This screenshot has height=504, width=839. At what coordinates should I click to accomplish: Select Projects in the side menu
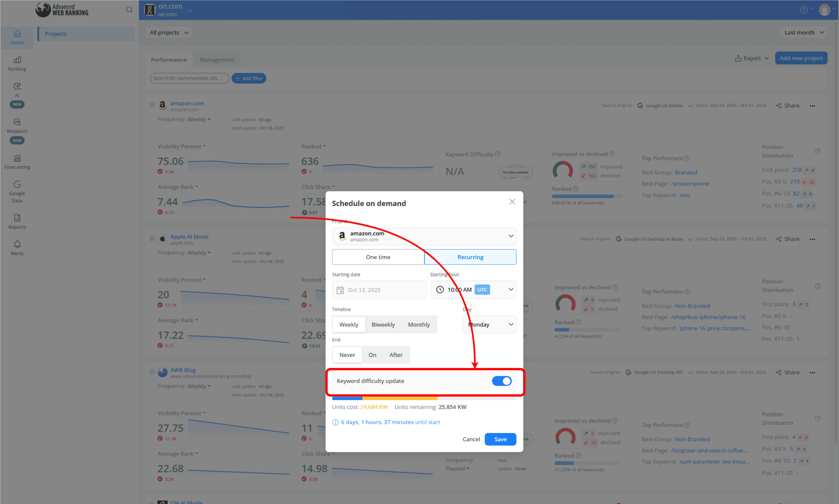[86, 34]
